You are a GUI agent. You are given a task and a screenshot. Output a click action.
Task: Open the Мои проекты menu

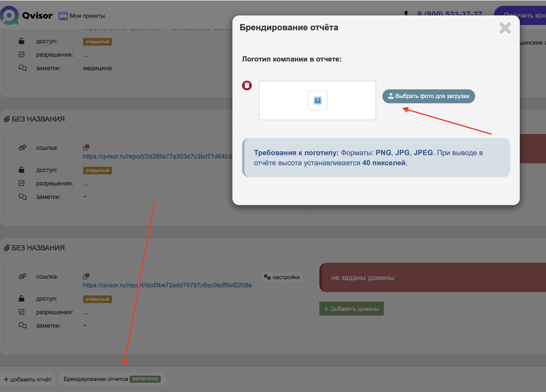82,16
